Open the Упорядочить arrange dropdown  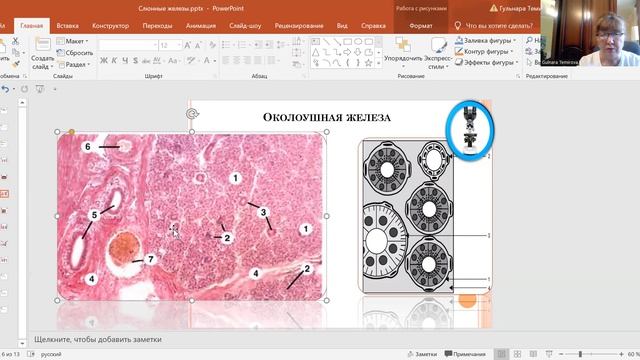(x=403, y=53)
